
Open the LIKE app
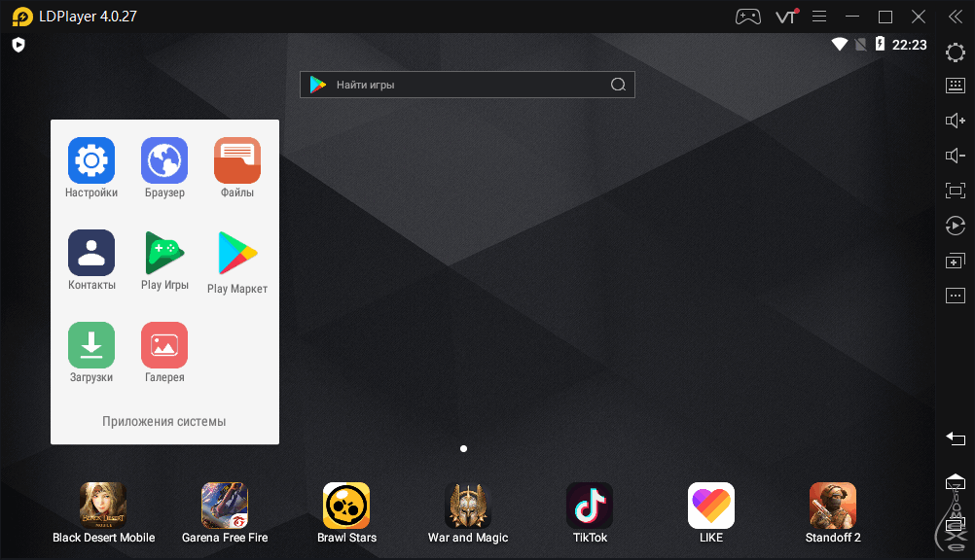click(x=711, y=506)
